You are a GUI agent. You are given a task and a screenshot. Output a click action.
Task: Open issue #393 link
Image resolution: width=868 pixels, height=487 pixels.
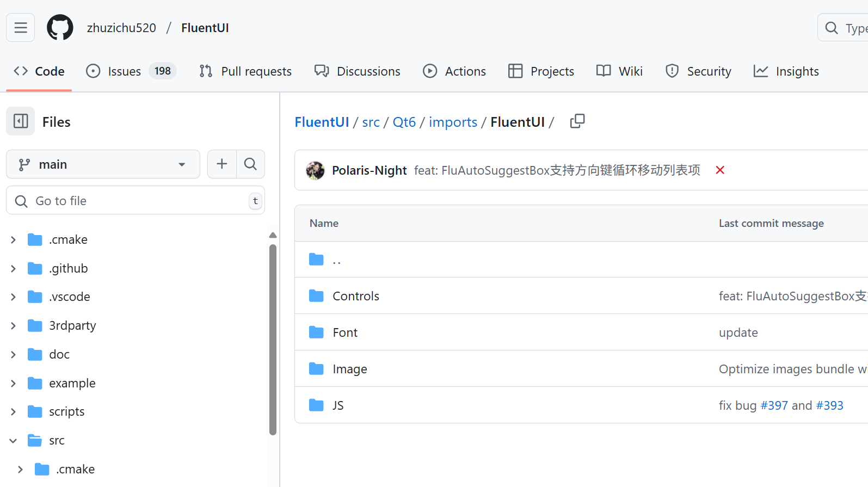coord(830,405)
